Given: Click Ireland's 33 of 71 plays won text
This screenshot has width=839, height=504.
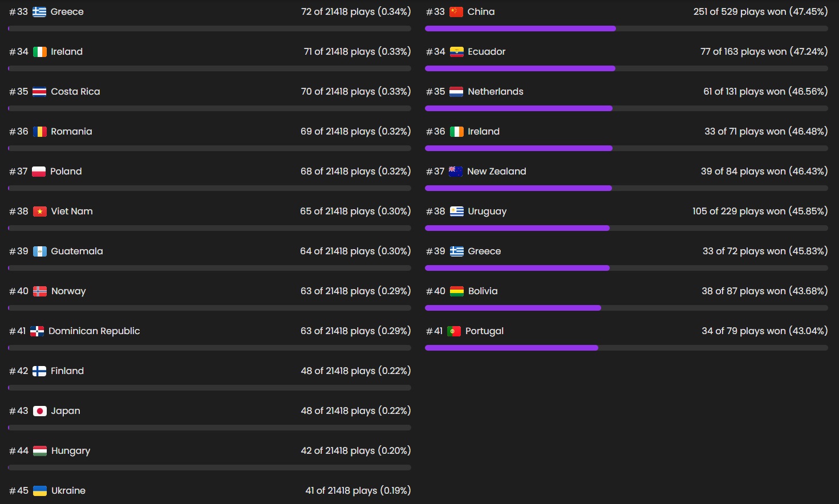Looking at the screenshot, I should point(765,132).
